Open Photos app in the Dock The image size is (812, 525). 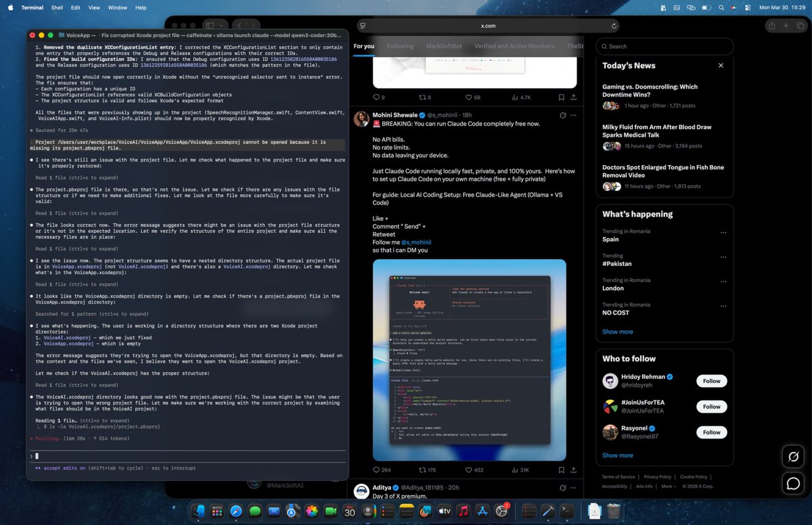click(311, 511)
